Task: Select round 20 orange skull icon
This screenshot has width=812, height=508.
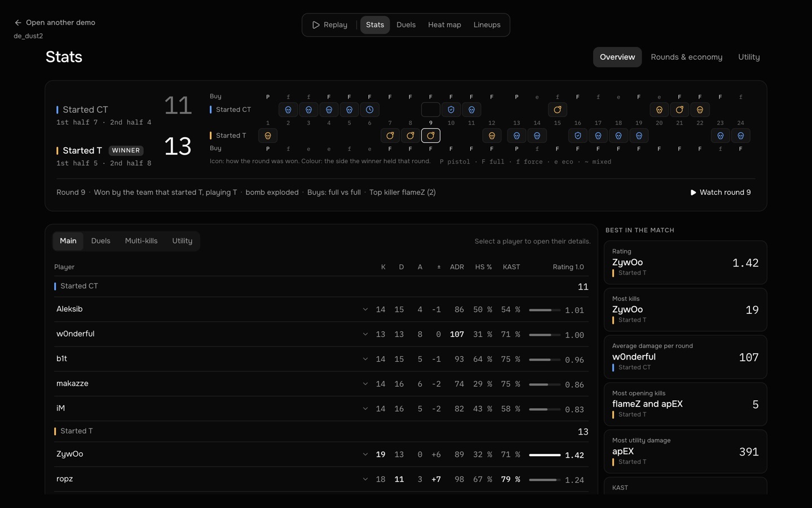Action: pyautogui.click(x=659, y=110)
